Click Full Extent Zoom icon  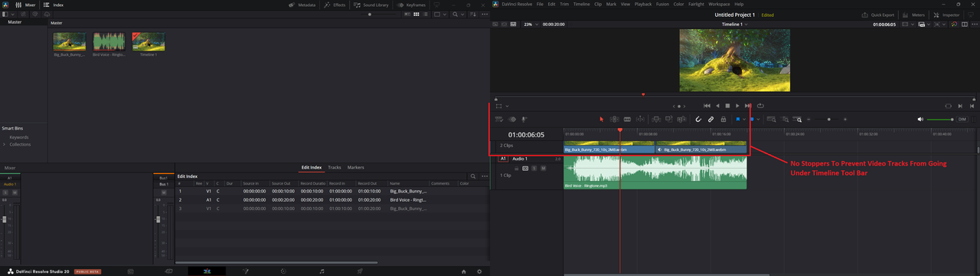tap(771, 119)
